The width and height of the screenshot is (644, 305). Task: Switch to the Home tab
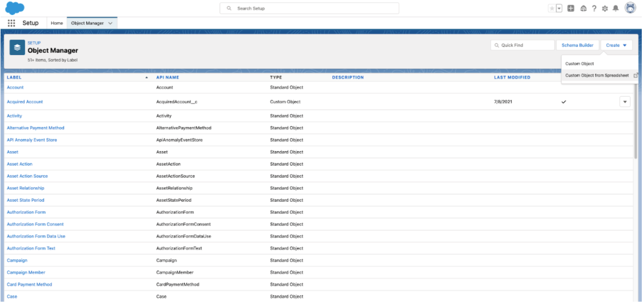pos(57,23)
